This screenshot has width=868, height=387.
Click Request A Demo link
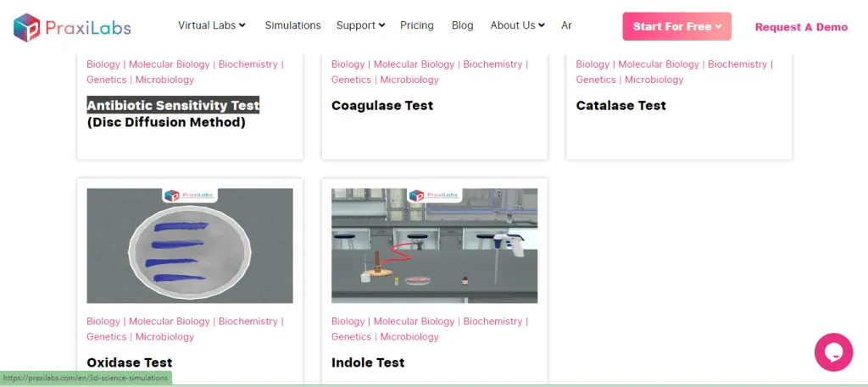tap(801, 27)
